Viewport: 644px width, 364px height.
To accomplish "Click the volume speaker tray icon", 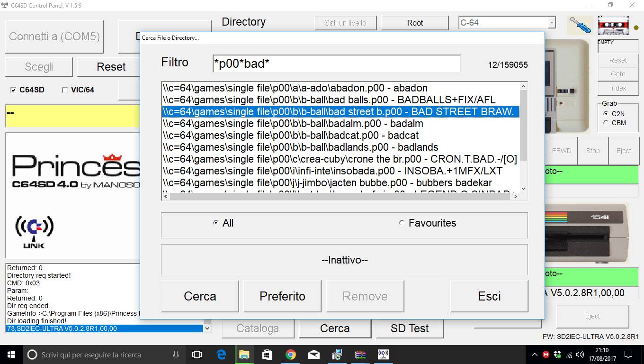I will click(x=580, y=355).
